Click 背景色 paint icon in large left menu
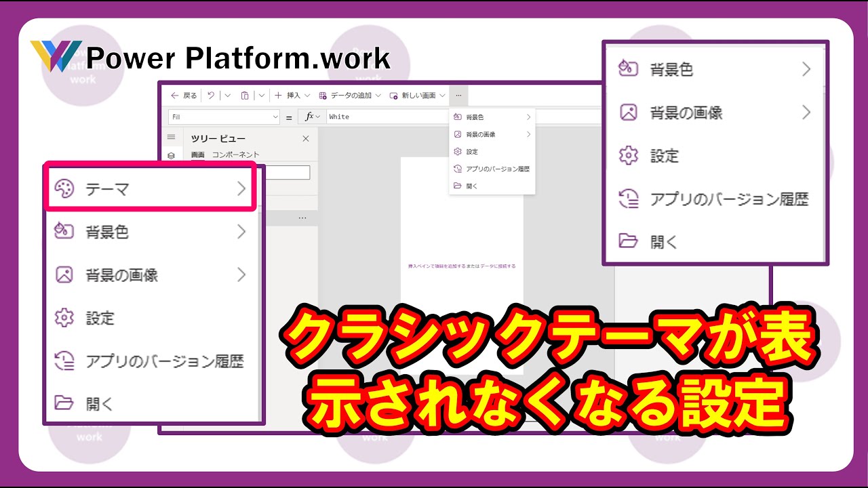The height and width of the screenshot is (488, 868). tap(64, 232)
